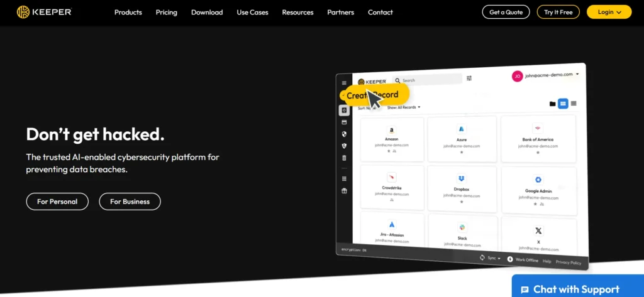Click the Jira - Atlassian record logo
The image size is (644, 297).
(x=391, y=224)
